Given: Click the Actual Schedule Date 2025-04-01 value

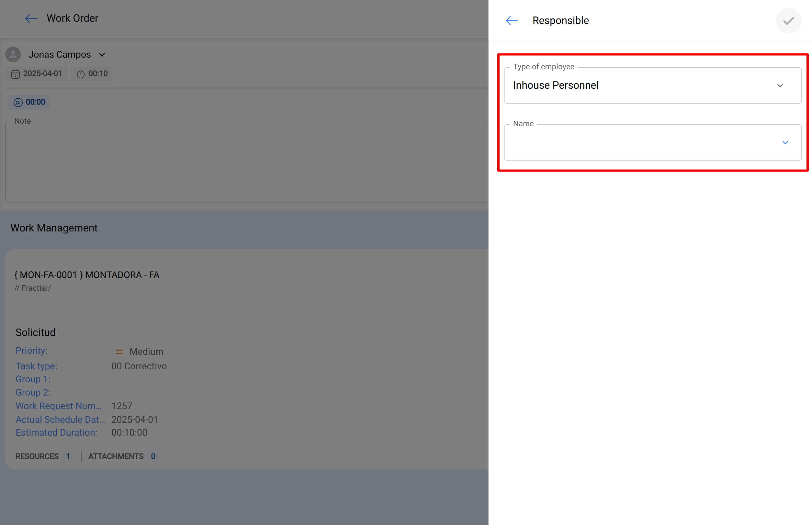Looking at the screenshot, I should coord(135,419).
